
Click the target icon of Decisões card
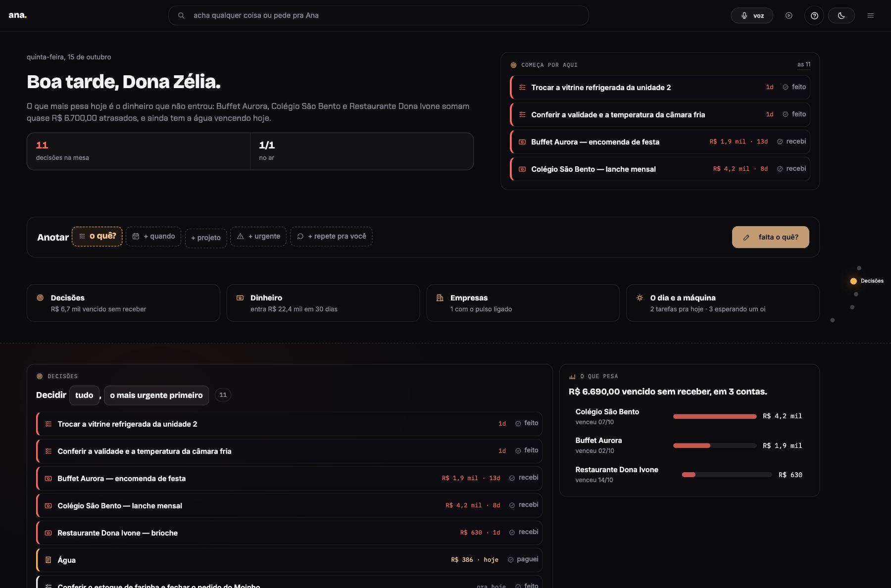(40, 298)
